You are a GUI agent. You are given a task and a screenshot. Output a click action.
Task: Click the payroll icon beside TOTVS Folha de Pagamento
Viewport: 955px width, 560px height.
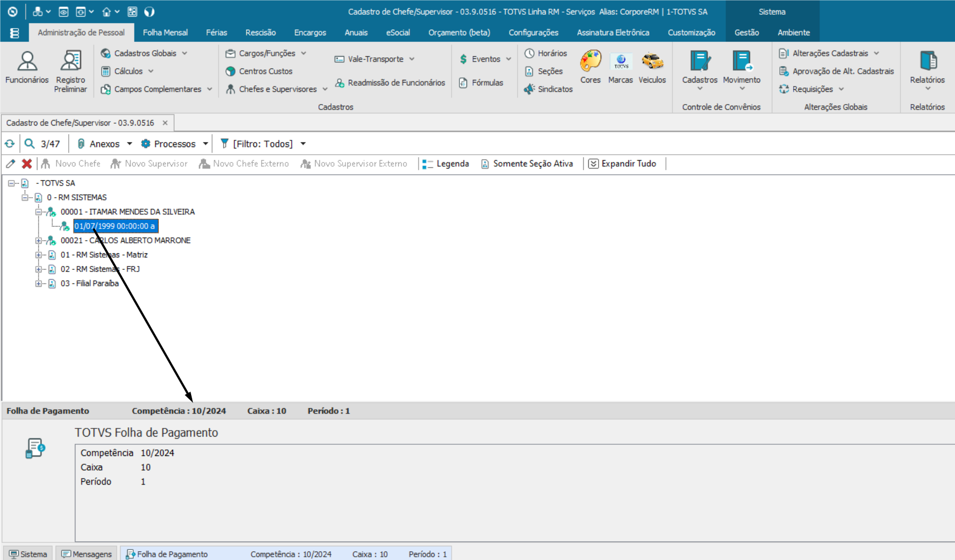(x=35, y=448)
